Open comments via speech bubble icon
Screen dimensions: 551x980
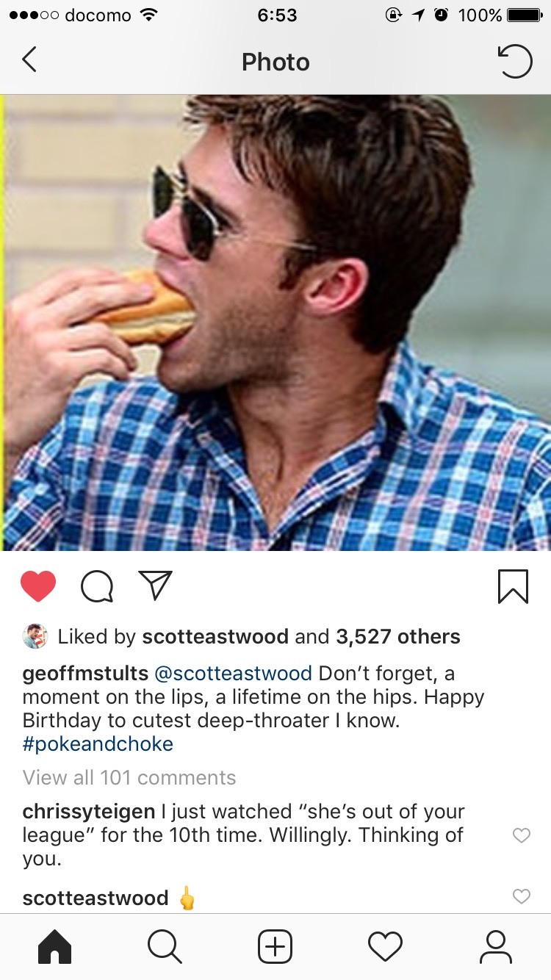(x=97, y=586)
